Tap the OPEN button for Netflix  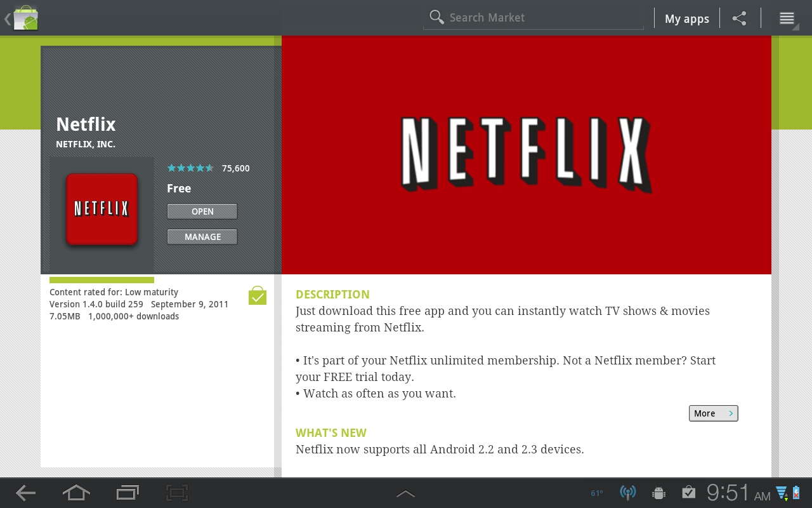(202, 211)
